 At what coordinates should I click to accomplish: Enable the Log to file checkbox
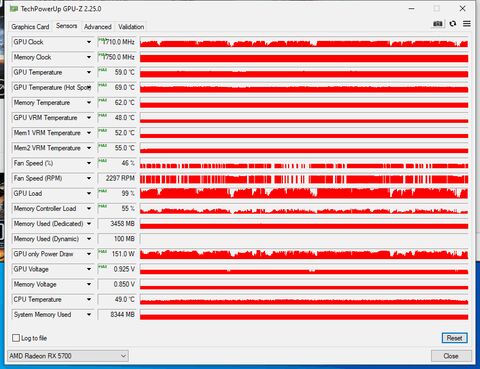pyautogui.click(x=16, y=338)
